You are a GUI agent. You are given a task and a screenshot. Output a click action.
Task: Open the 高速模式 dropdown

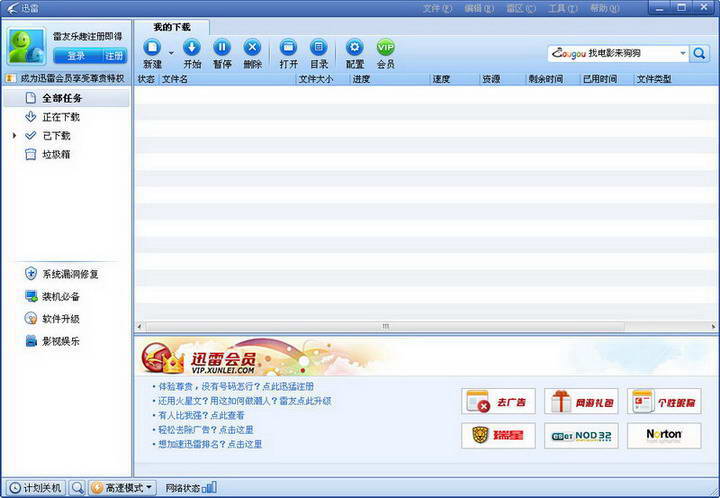[x=122, y=488]
